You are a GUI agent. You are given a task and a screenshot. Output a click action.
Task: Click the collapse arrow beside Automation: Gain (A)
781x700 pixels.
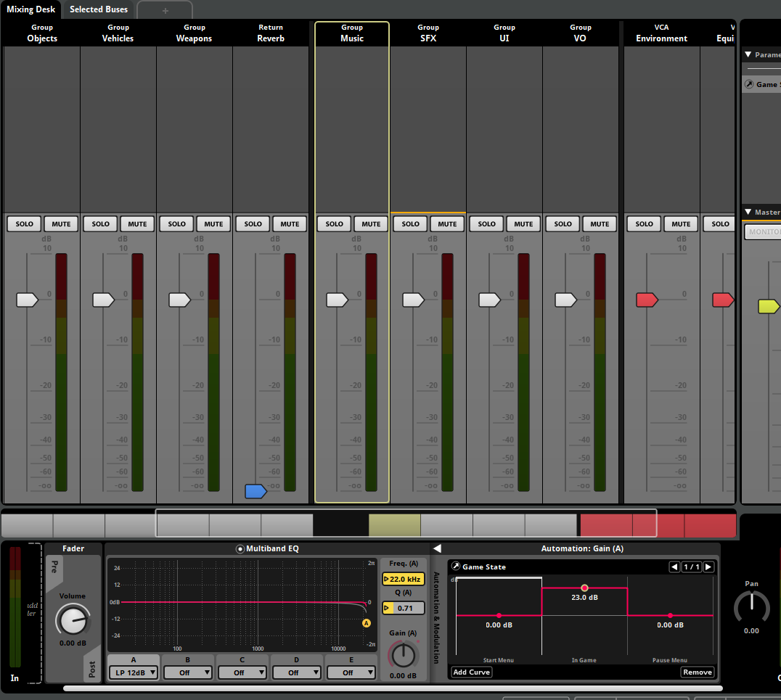(437, 548)
